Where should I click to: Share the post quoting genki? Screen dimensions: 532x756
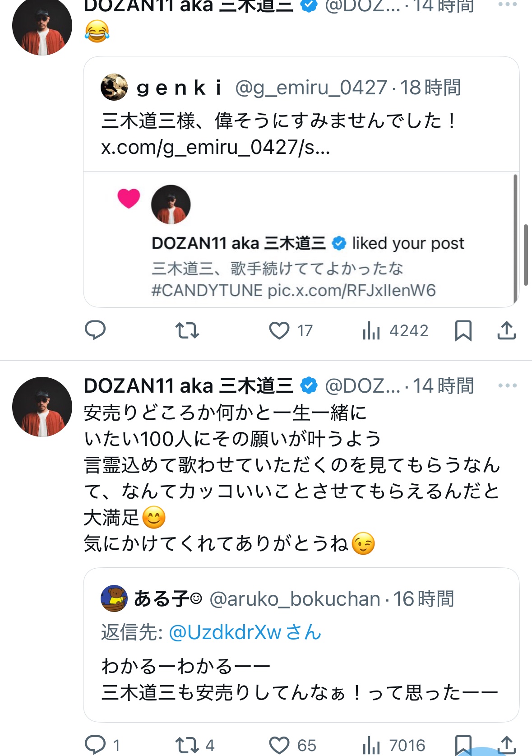tap(506, 330)
